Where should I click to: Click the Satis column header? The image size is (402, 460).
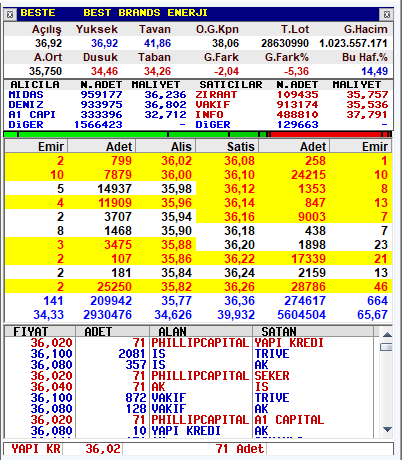pyautogui.click(x=227, y=147)
